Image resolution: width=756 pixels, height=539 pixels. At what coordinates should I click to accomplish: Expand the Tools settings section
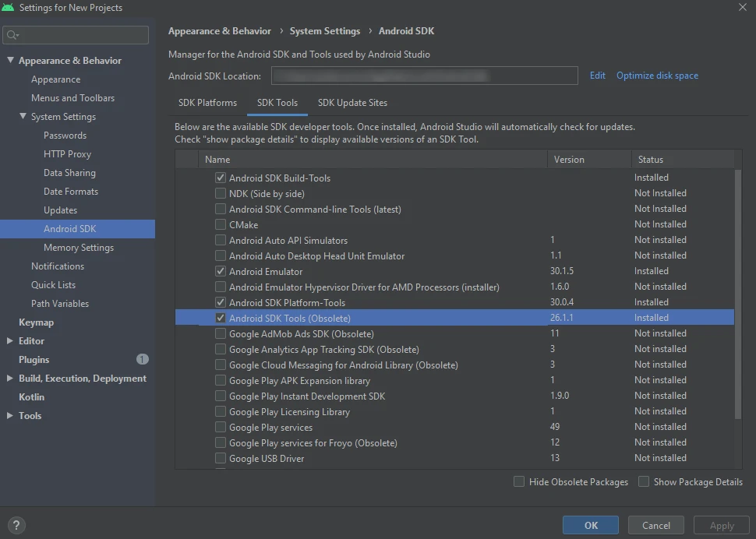pyautogui.click(x=10, y=416)
